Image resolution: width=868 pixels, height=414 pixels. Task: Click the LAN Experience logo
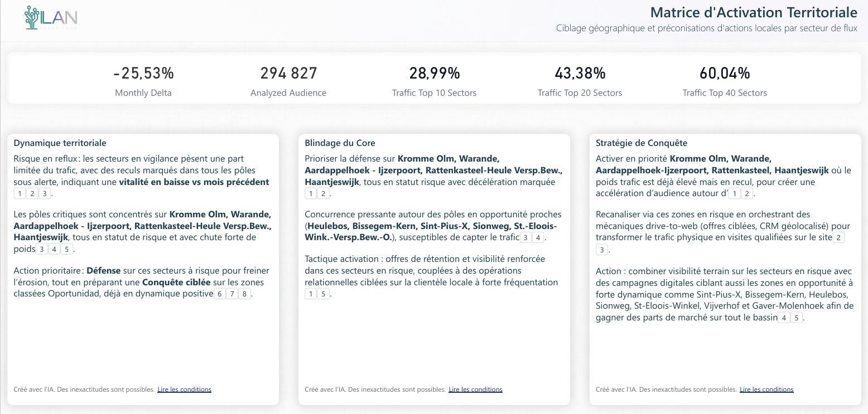[x=51, y=18]
